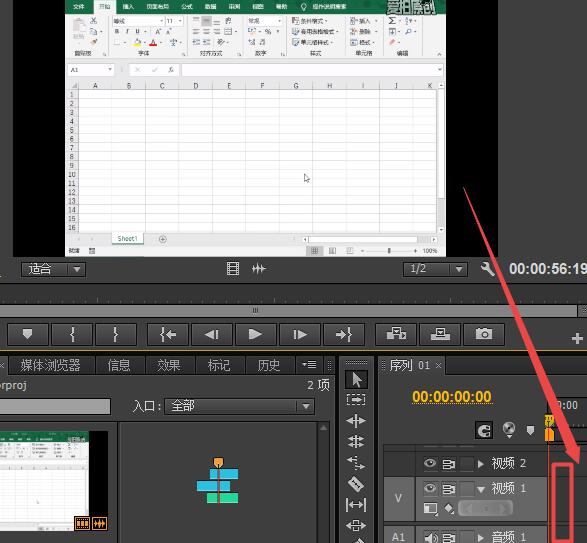587x543 pixels.
Task: Open monitor settings wrench icon
Action: point(487,269)
